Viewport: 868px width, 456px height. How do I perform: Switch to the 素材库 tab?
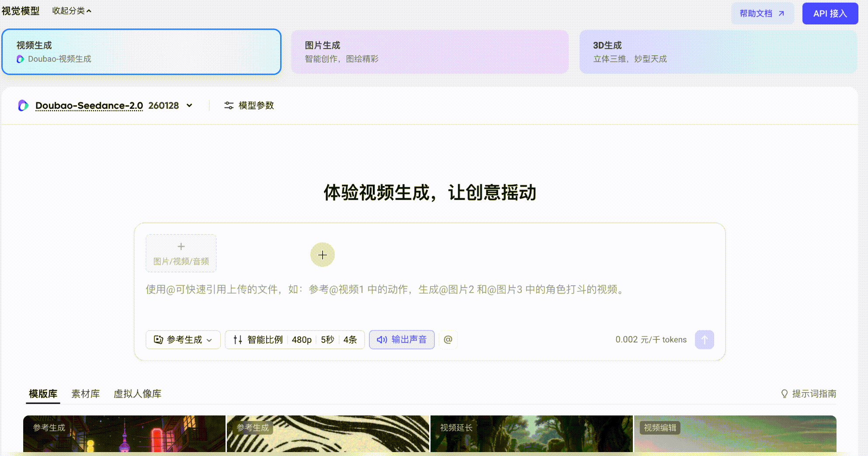pos(86,394)
